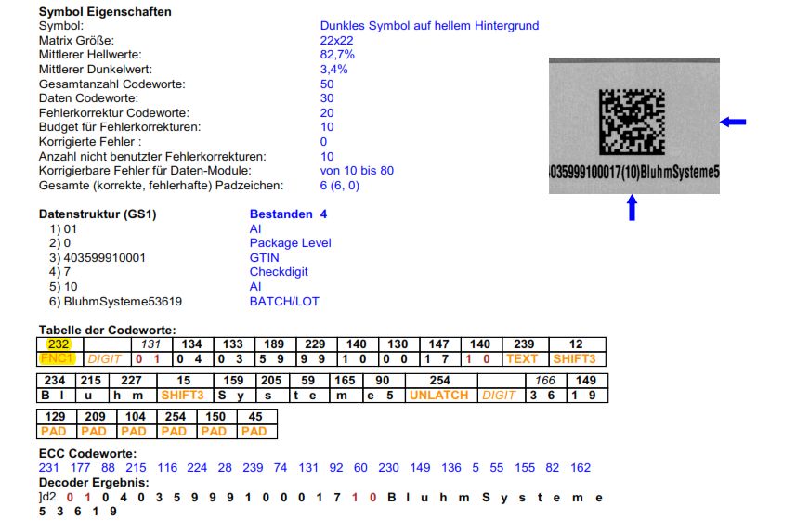Click the italic '166' codeword cell

(x=545, y=381)
